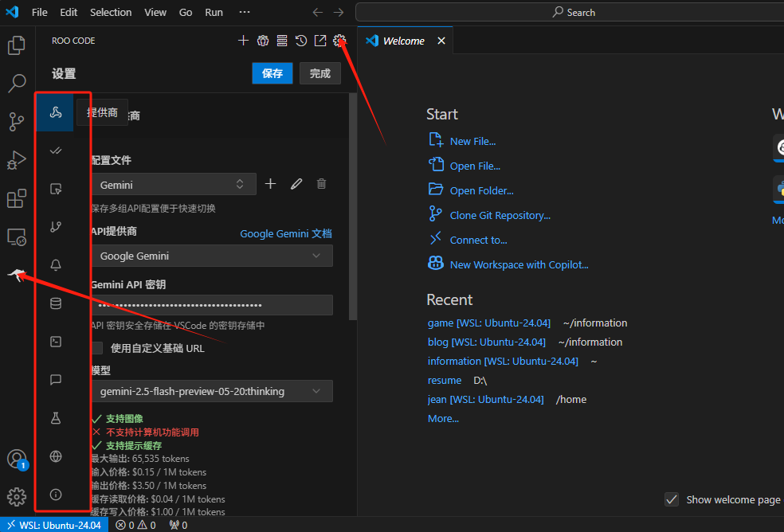The width and height of the screenshot is (784, 532).
Task: Click Open File... on Welcome page
Action: point(475,166)
